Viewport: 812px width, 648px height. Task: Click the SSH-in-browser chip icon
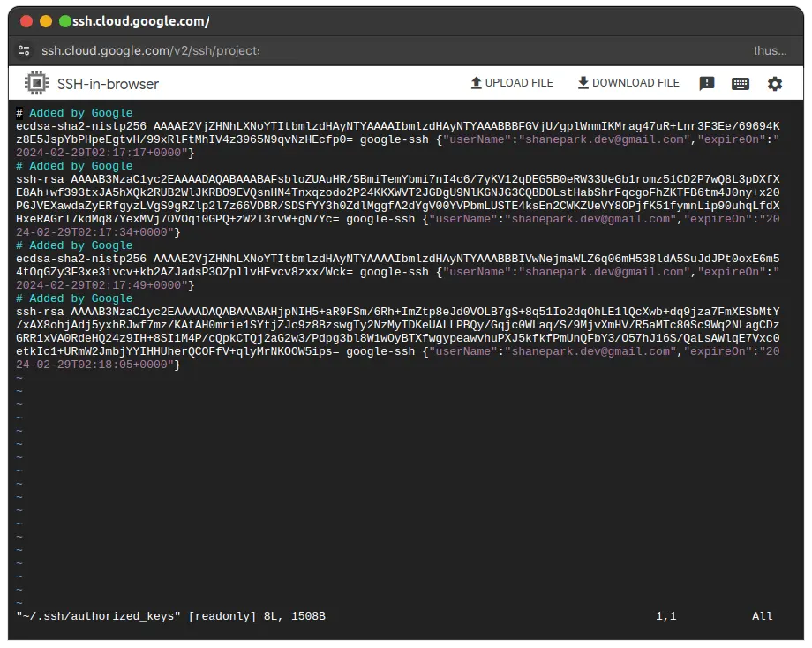[x=36, y=83]
